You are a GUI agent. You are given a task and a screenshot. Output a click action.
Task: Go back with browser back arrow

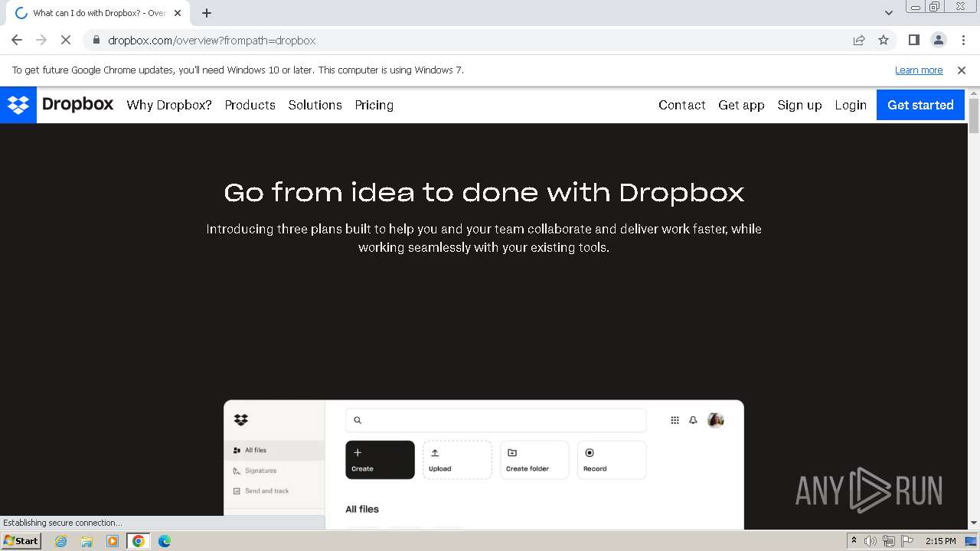pyautogui.click(x=17, y=41)
